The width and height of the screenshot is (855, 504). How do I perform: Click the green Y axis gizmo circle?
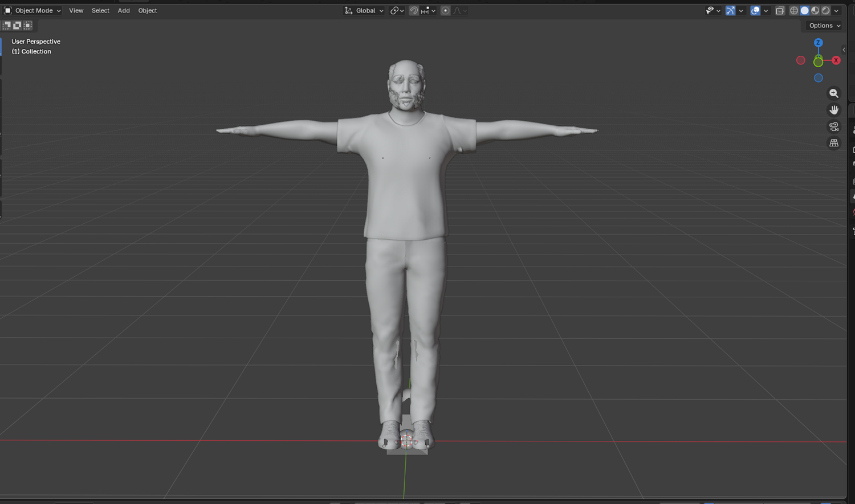click(x=818, y=62)
